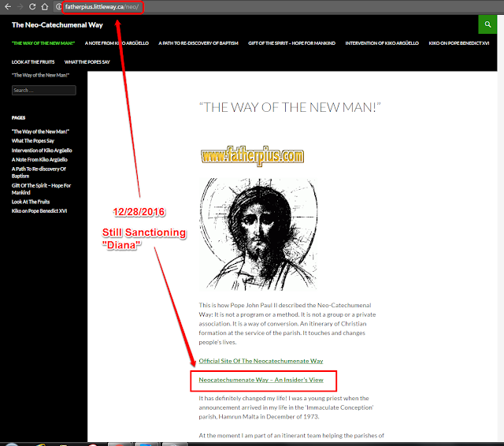Click sidebar page What The Popes Say
504x446 pixels.
[33, 141]
